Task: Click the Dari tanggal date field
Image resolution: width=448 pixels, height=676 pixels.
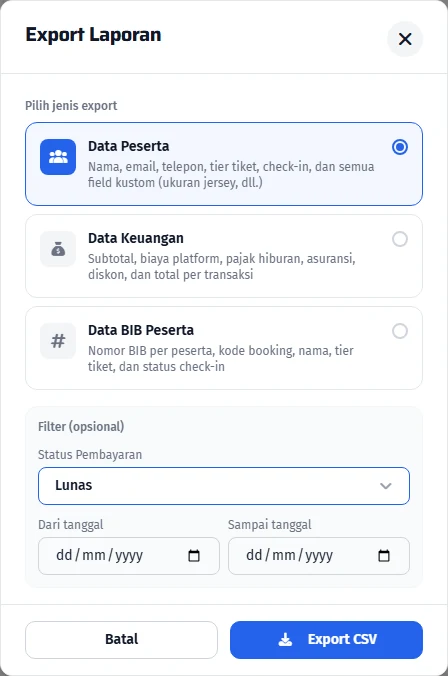Action: point(129,556)
